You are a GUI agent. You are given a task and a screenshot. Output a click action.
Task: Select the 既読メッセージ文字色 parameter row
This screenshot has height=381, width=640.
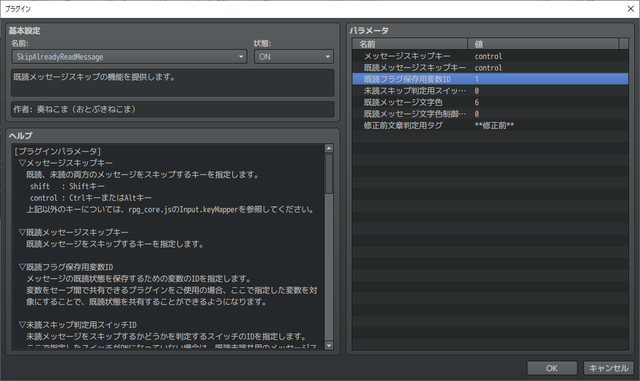490,102
